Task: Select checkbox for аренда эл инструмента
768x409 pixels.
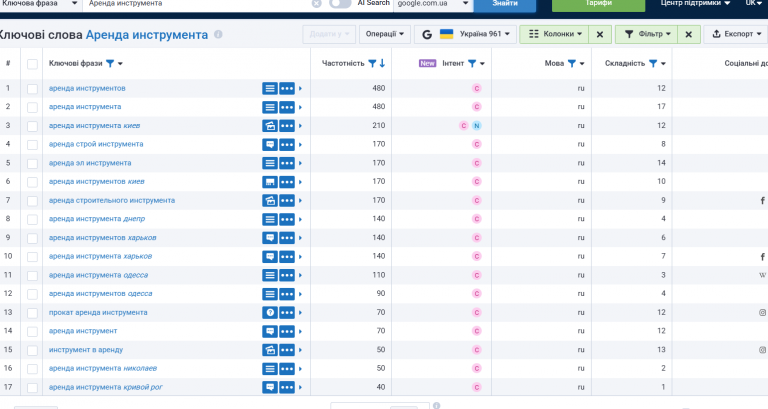Action: coord(32,164)
